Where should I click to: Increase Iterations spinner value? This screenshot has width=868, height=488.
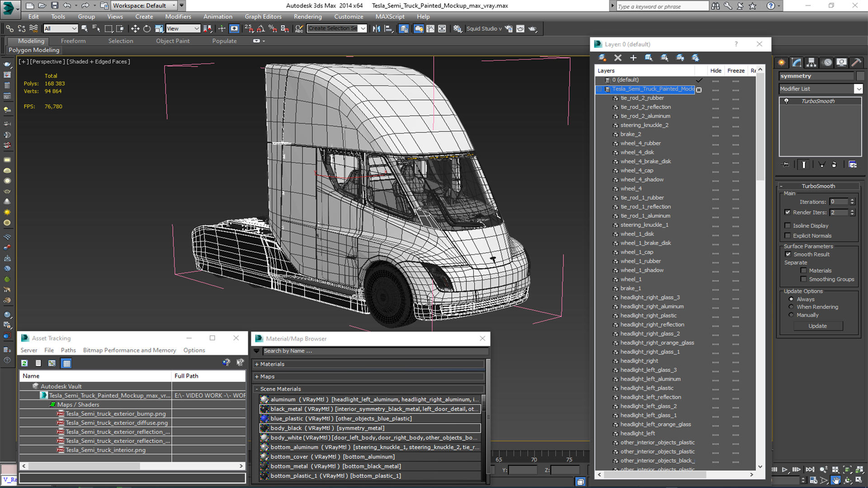point(852,200)
